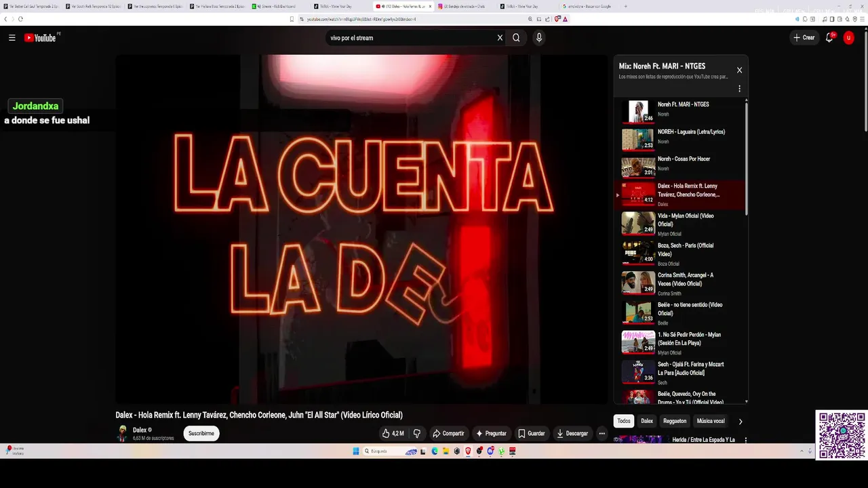Switch to the Google search tab
Screen dimensions: 868x488
[x=589, y=6]
